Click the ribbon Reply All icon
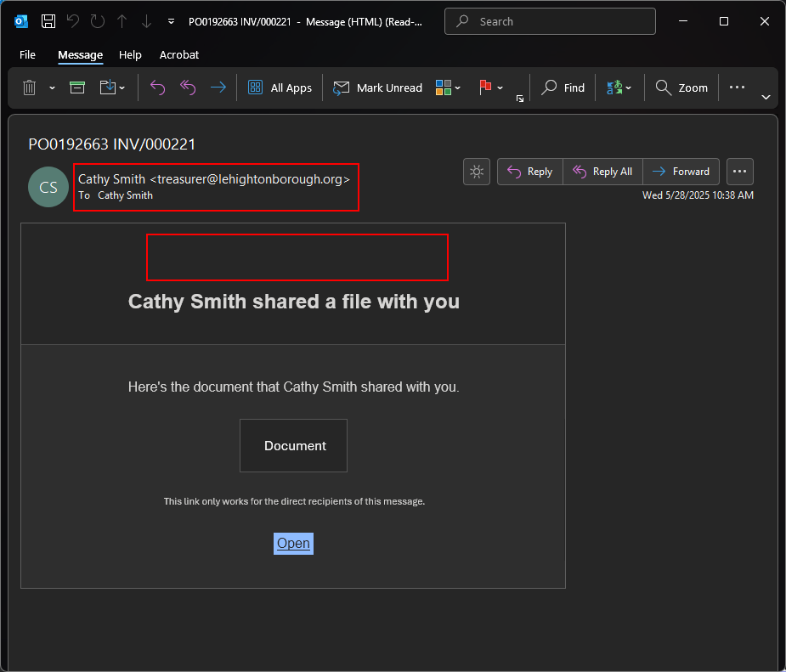This screenshot has height=672, width=786. pos(188,88)
